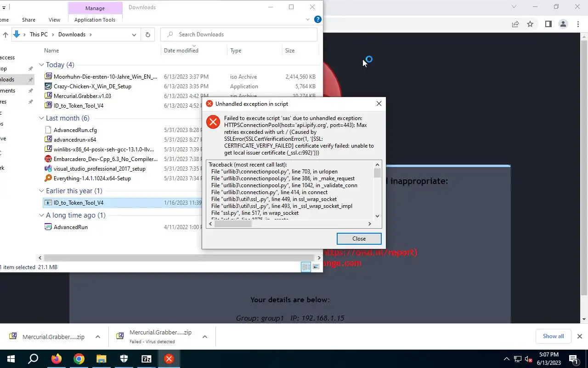Select visual_studio_professional_2017_setup file
The width and height of the screenshot is (588, 368).
[x=100, y=169]
